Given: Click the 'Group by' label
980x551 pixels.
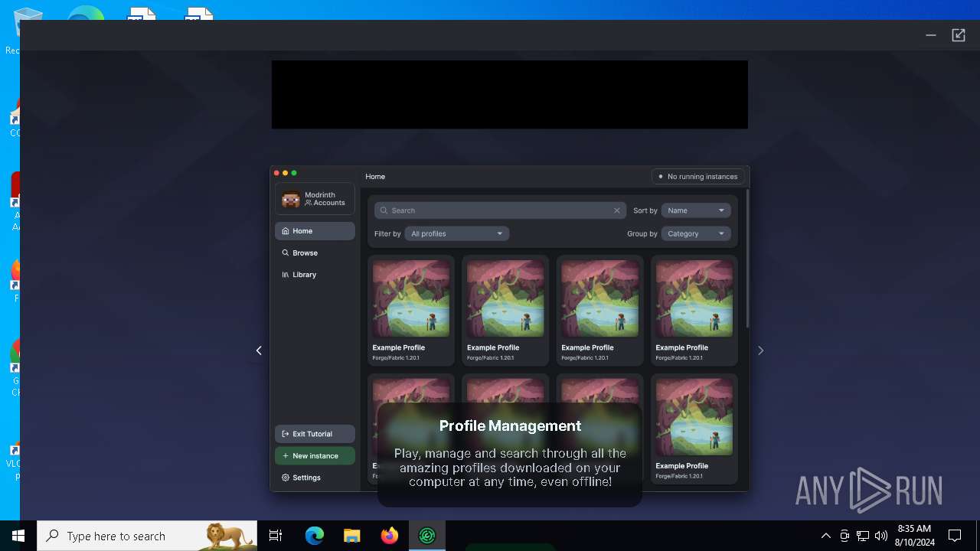Looking at the screenshot, I should click(x=642, y=233).
